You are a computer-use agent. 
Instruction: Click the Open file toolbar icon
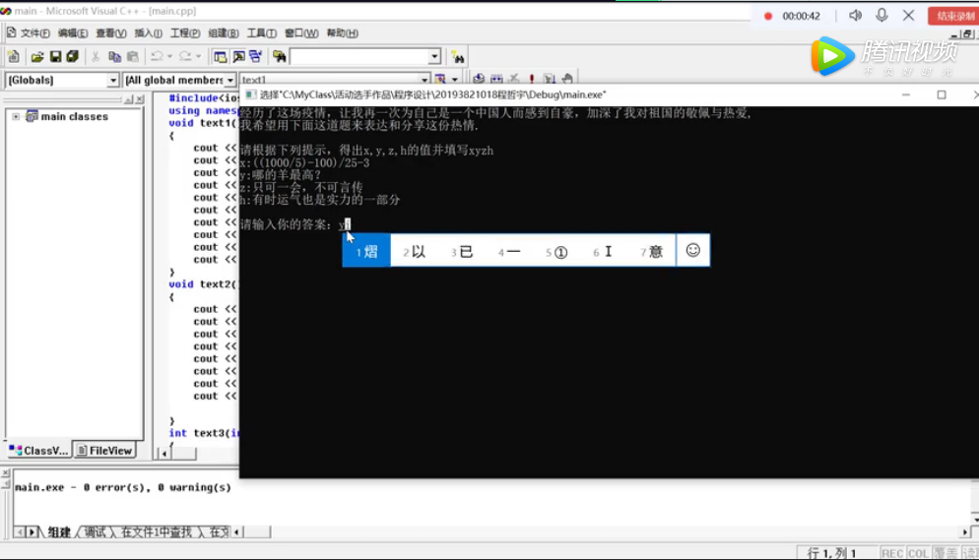click(x=37, y=57)
